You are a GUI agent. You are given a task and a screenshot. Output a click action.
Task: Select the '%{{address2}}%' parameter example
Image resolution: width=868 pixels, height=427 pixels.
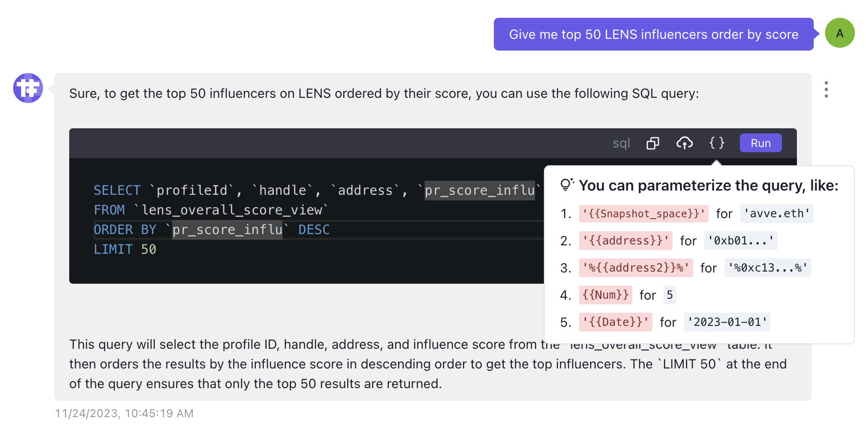[636, 268]
